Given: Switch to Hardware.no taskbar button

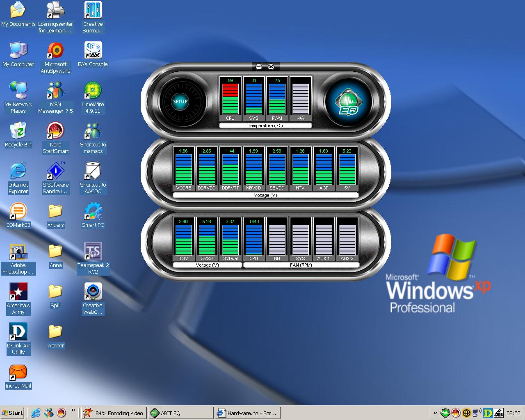Looking at the screenshot, I should pos(248,413).
